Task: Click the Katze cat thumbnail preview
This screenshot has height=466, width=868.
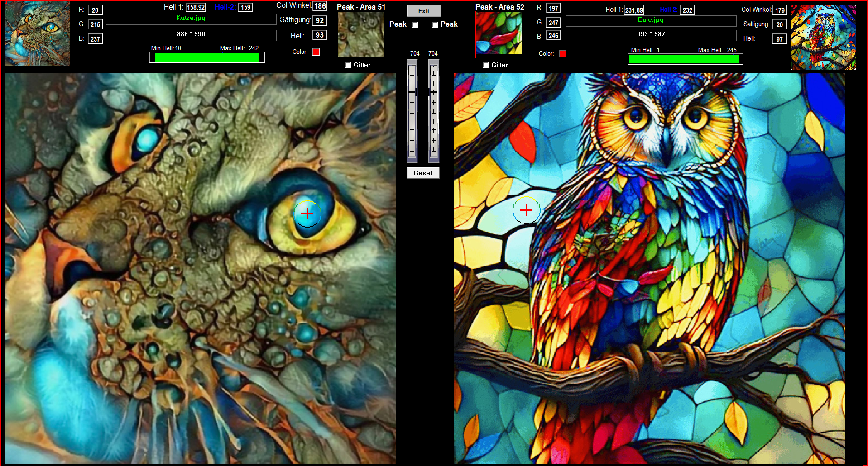Action: [37, 33]
